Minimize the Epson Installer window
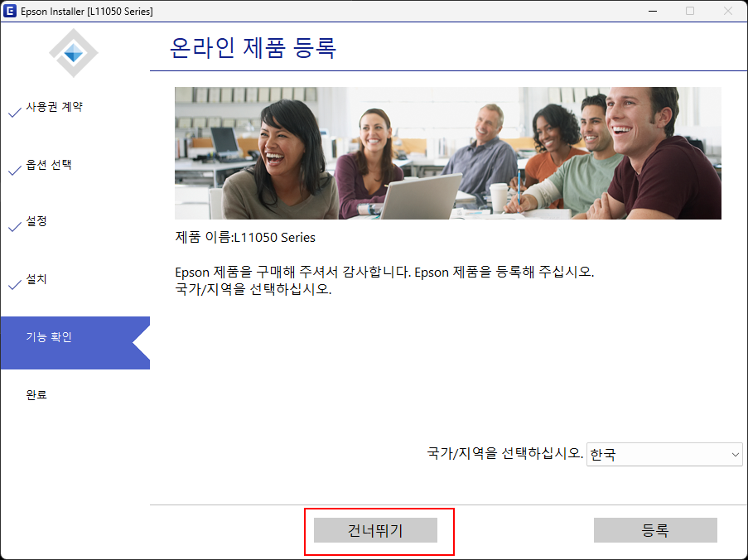This screenshot has width=748, height=560. (653, 11)
